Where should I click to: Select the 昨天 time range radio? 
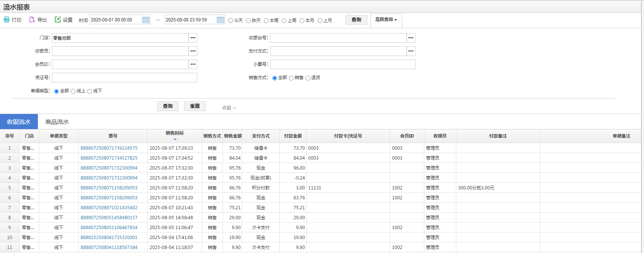click(248, 21)
